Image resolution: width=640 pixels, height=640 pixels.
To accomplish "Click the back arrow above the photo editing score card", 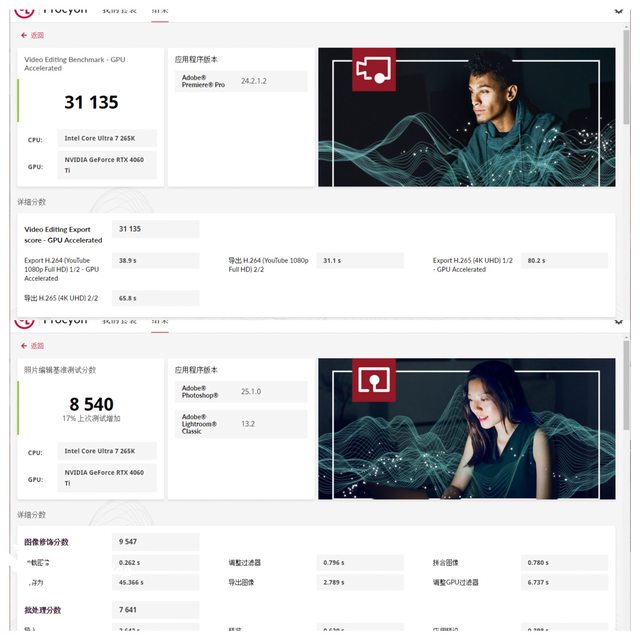I will coord(24,346).
